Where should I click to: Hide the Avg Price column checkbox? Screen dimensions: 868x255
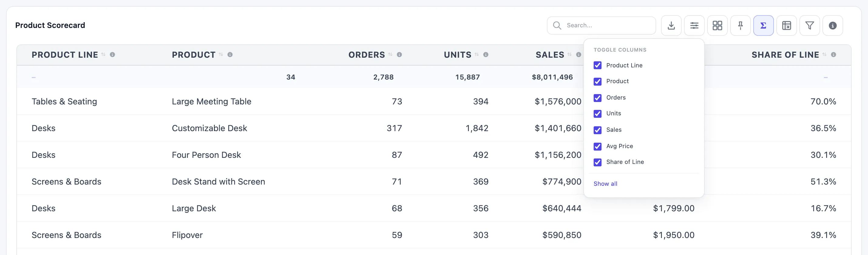coord(597,146)
